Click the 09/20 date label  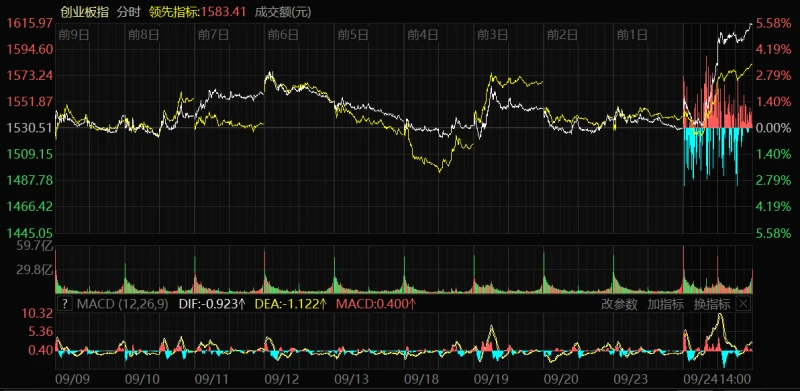[561, 379]
